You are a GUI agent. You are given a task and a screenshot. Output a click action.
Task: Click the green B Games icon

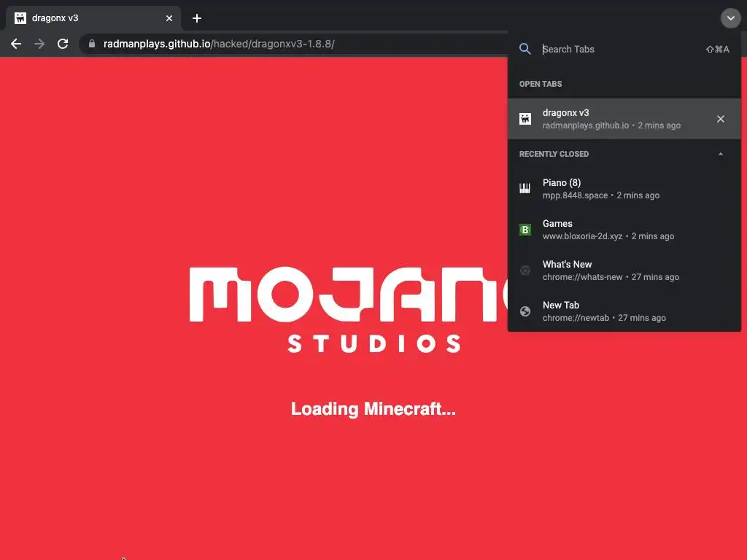tap(525, 230)
